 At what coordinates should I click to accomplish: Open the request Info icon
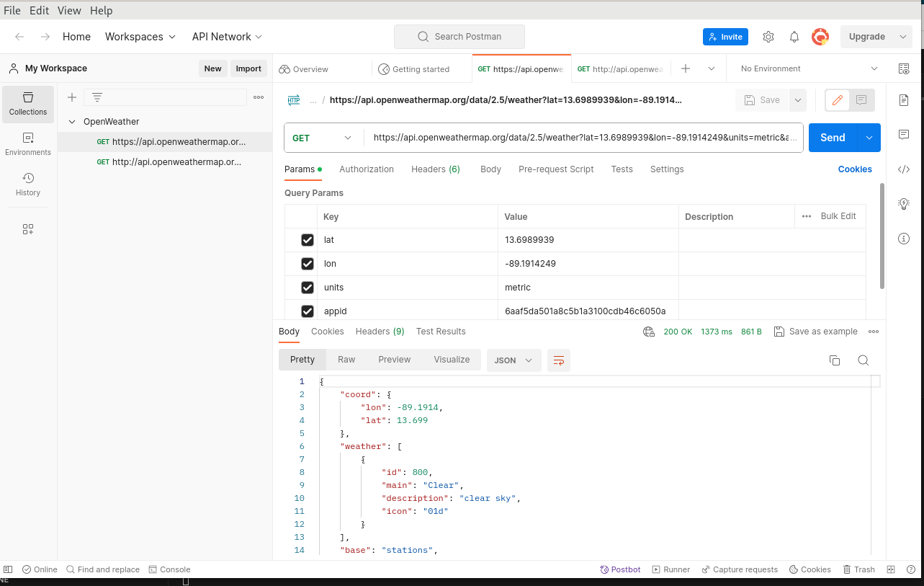click(x=904, y=239)
